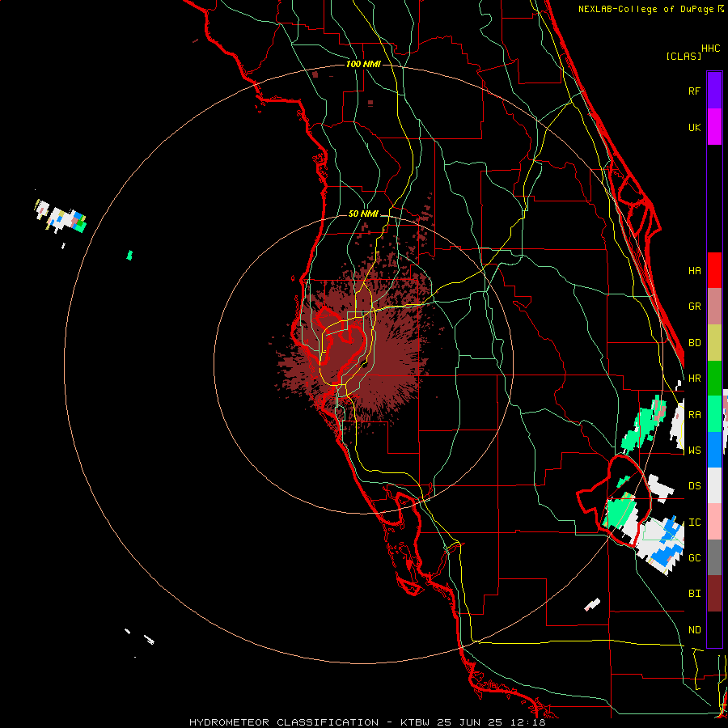Click the RA legend label
Screen dimensions: 728x728
tap(694, 415)
